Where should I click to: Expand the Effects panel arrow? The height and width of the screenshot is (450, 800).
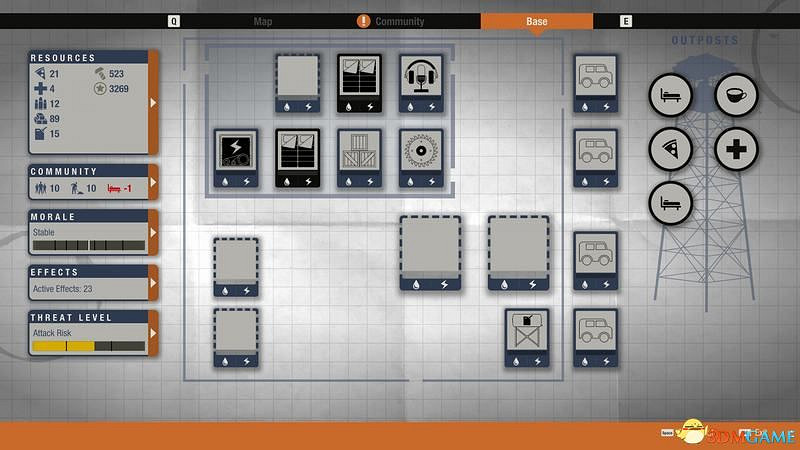coord(153,283)
